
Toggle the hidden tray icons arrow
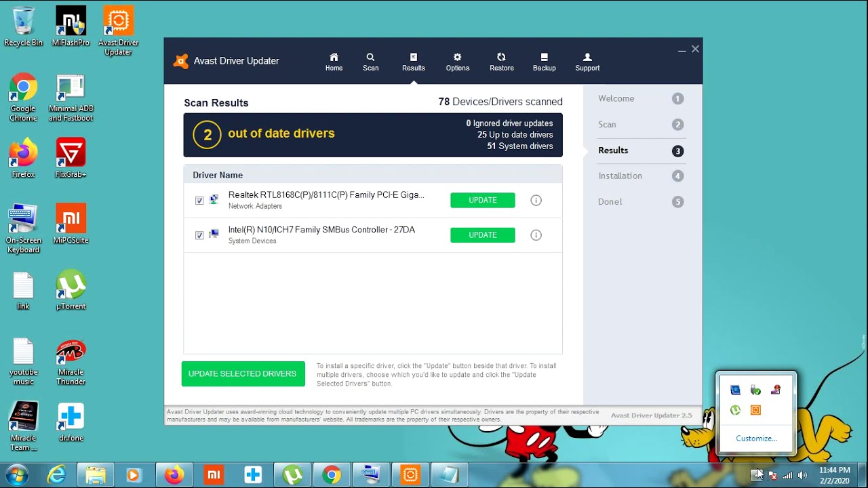pyautogui.click(x=756, y=475)
